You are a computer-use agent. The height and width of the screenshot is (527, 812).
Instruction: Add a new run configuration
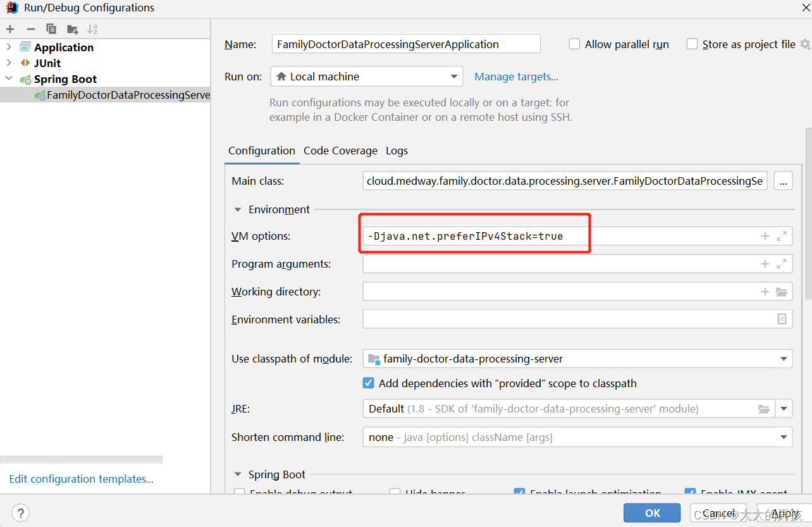pyautogui.click(x=9, y=28)
